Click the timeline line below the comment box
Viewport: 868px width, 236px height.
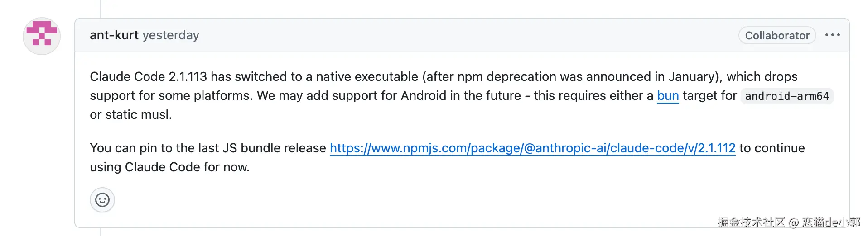tap(101, 231)
